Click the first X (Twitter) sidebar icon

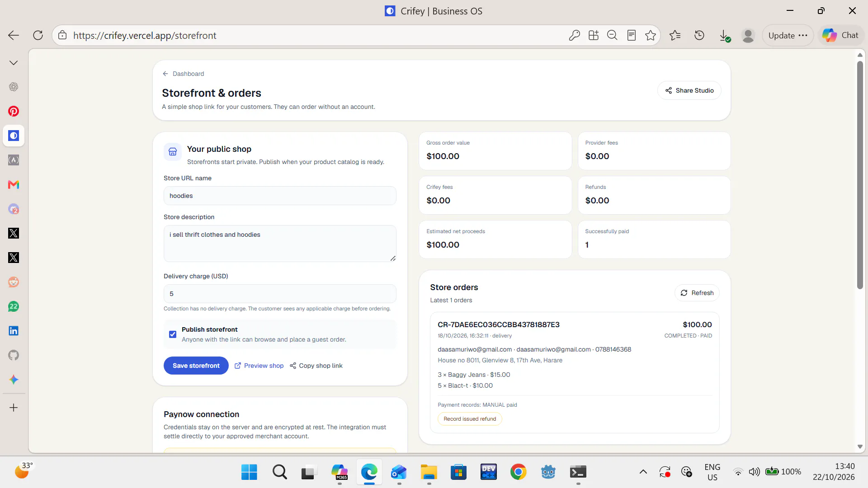[14, 233]
